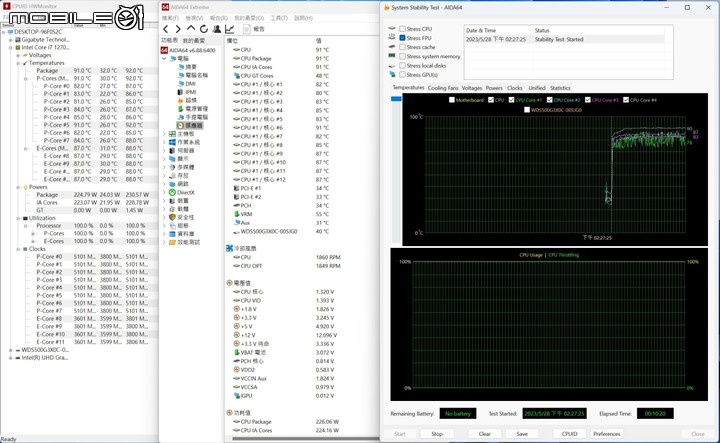The height and width of the screenshot is (443, 720).
Task: Toggle CPU Core #4 graph legend checkbox
Action: point(626,100)
